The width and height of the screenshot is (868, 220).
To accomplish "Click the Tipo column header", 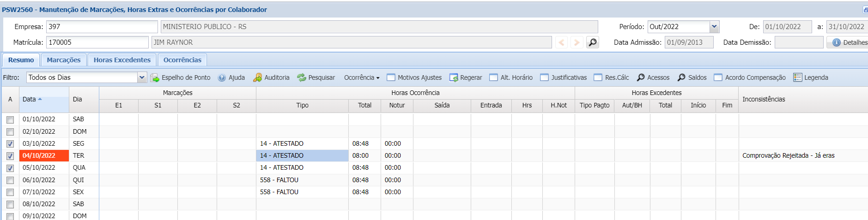I will 302,106.
